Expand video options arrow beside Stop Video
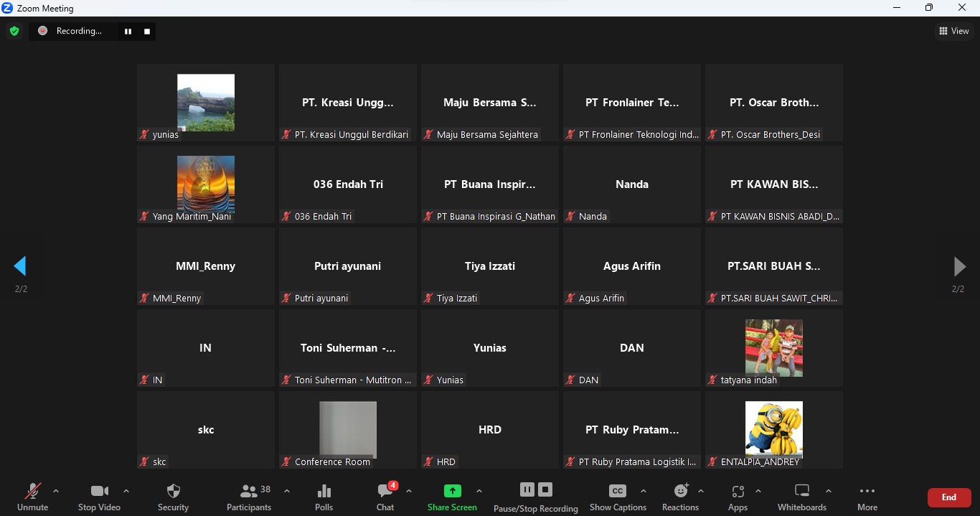Image resolution: width=980 pixels, height=516 pixels. pyautogui.click(x=126, y=492)
